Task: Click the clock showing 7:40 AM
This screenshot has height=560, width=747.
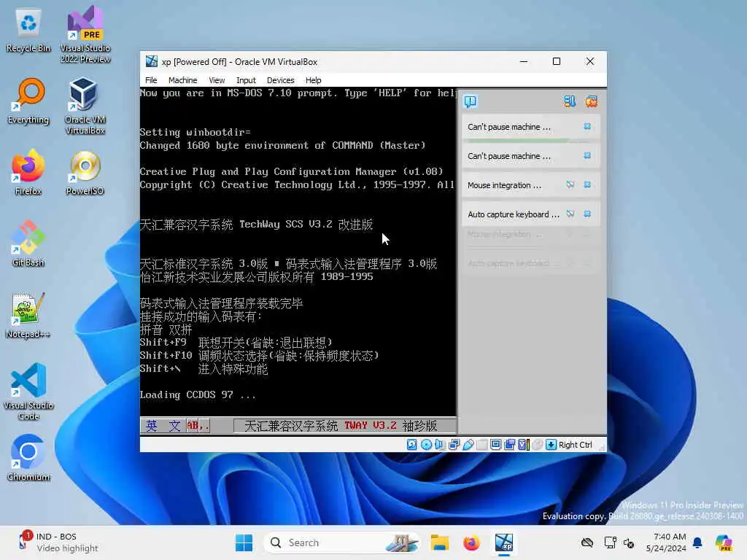Action: [666, 542]
